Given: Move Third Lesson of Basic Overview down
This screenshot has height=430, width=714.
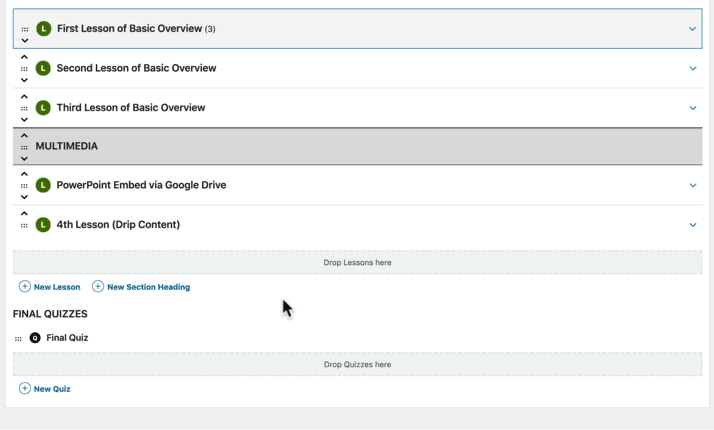Looking at the screenshot, I should pos(24,120).
